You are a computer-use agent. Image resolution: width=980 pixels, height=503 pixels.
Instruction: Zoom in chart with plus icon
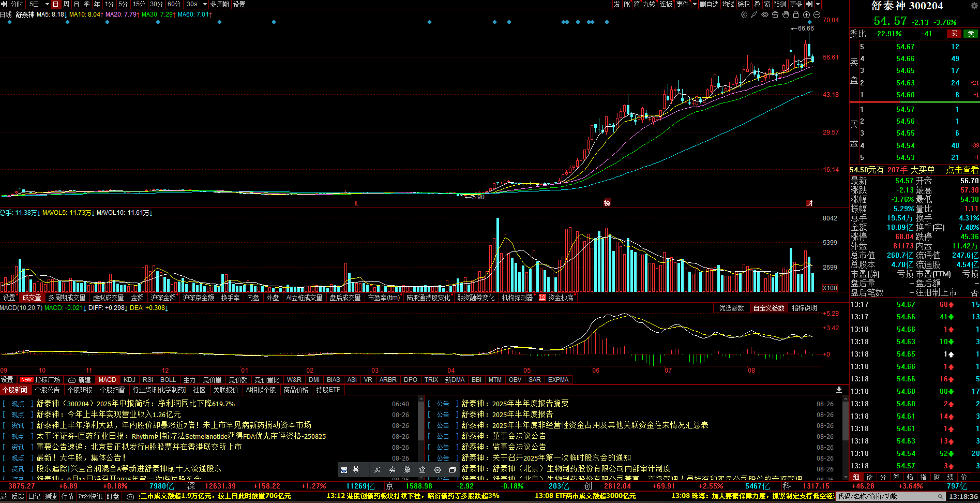806,14
